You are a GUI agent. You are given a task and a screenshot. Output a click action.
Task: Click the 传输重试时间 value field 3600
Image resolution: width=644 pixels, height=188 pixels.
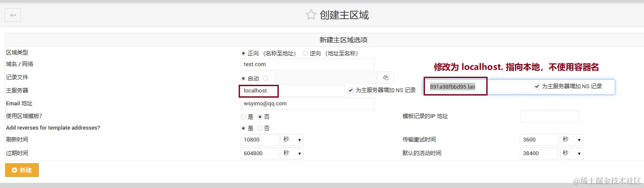[539, 140]
